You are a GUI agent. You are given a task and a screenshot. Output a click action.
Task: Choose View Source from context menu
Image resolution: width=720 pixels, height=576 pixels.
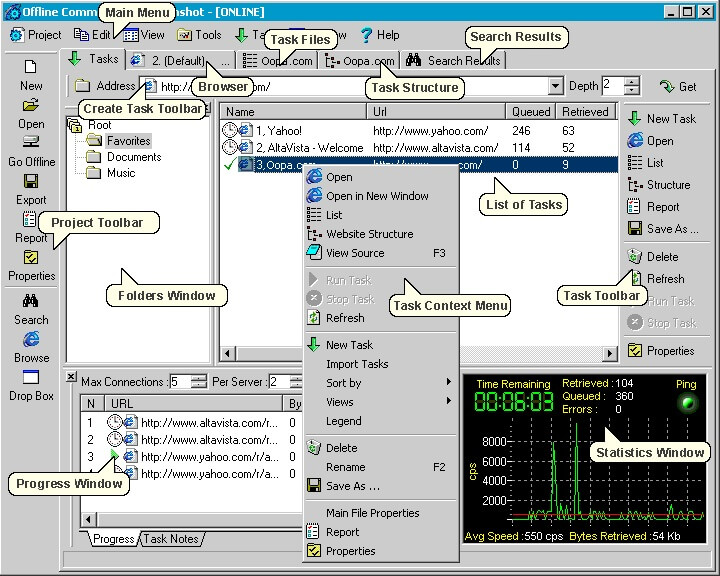354,253
